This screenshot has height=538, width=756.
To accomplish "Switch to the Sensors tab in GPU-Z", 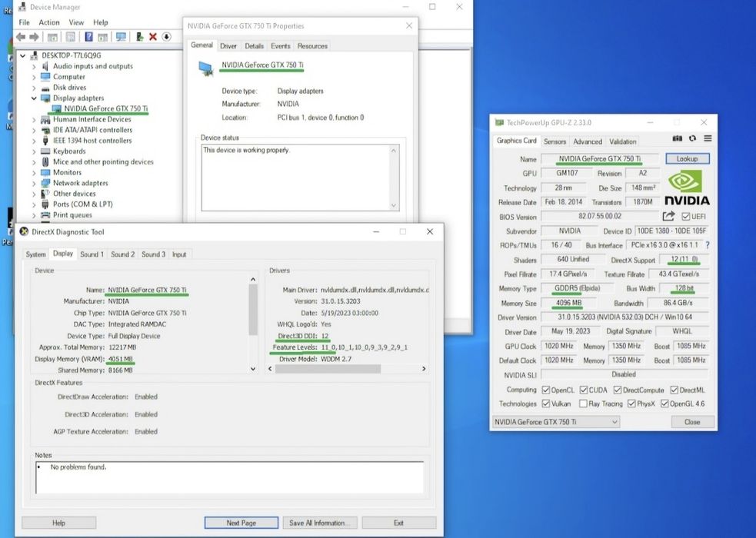I will pyautogui.click(x=555, y=141).
